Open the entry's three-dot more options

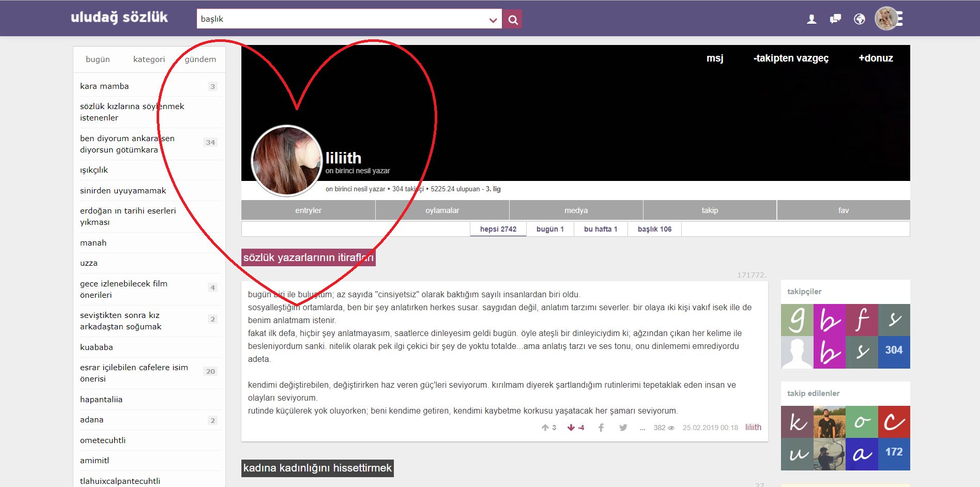642,428
